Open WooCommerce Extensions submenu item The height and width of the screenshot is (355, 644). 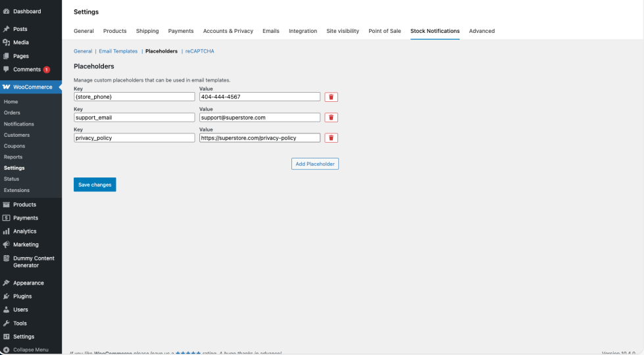pyautogui.click(x=17, y=191)
